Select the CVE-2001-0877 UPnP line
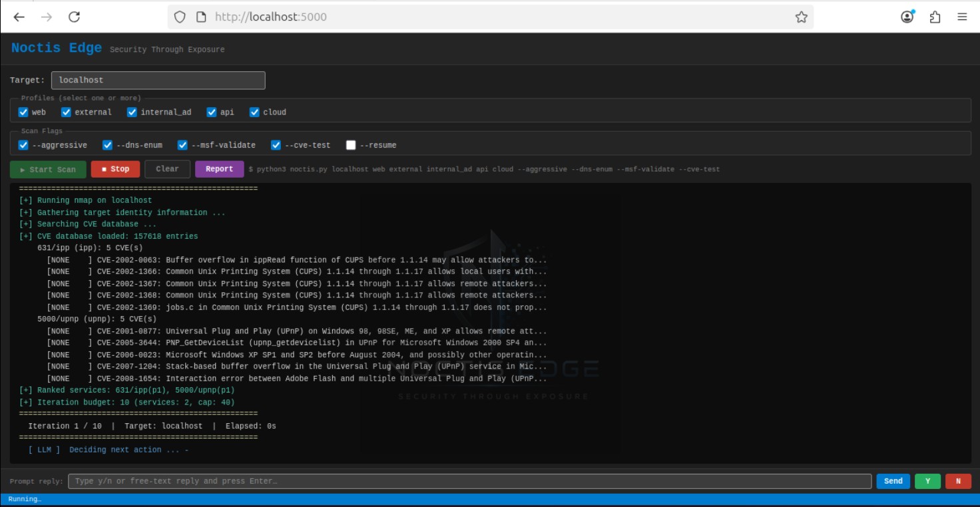The image size is (980, 507). click(x=297, y=331)
